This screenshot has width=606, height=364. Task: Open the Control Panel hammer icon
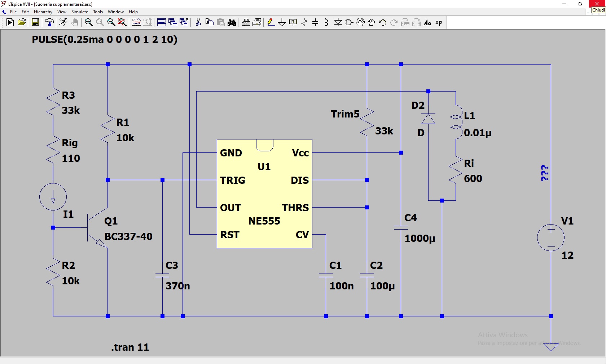click(x=49, y=23)
